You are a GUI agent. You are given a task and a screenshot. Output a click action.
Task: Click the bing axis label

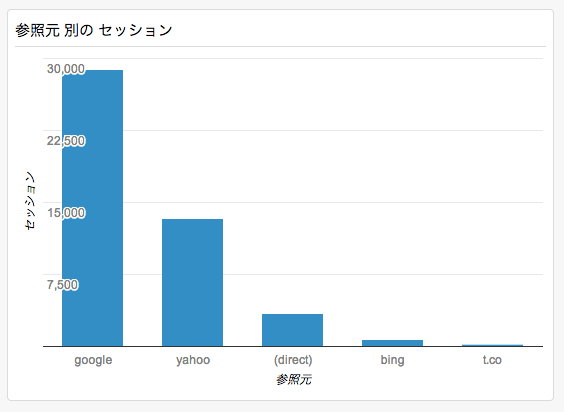tap(392, 360)
